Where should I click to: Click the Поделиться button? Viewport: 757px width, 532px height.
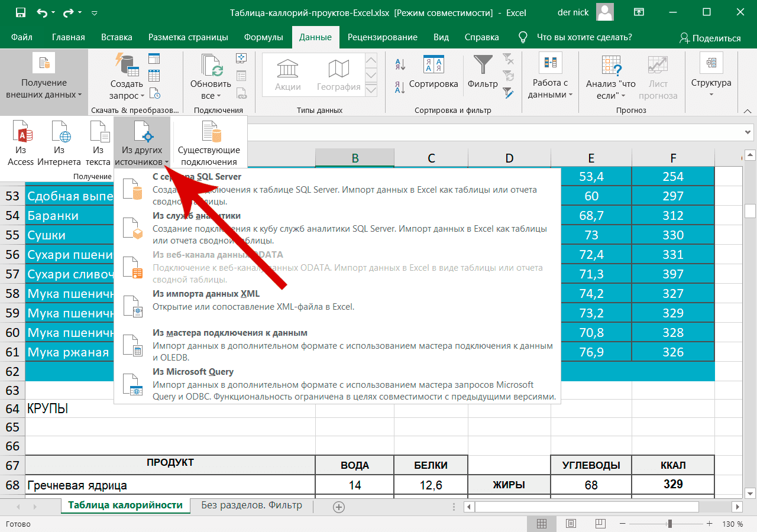coord(710,38)
